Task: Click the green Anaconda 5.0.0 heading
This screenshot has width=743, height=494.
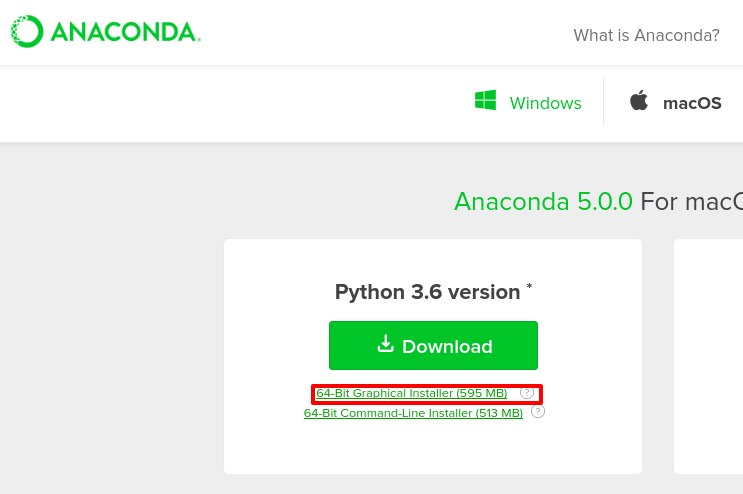Action: click(x=544, y=202)
